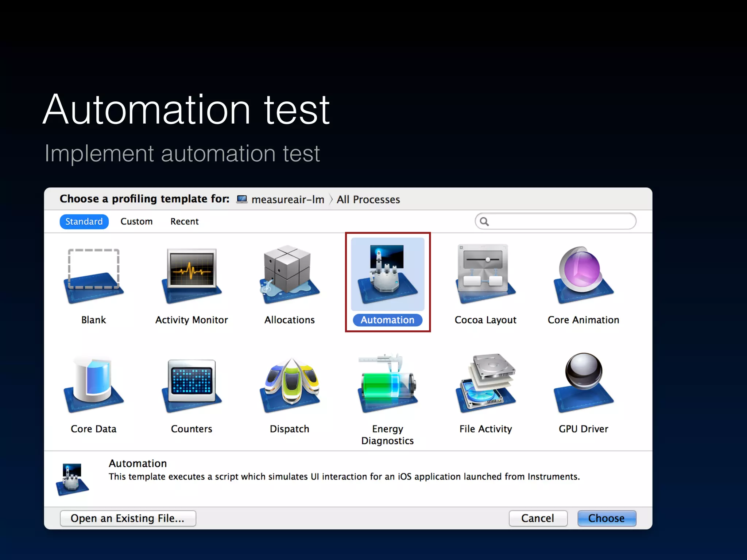Click the Cancel button
The image size is (747, 560).
(538, 518)
